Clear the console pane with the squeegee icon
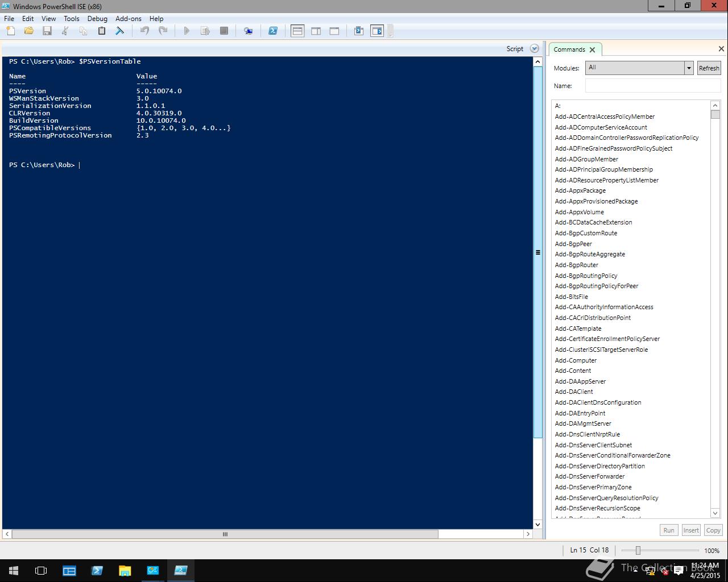 [120, 31]
